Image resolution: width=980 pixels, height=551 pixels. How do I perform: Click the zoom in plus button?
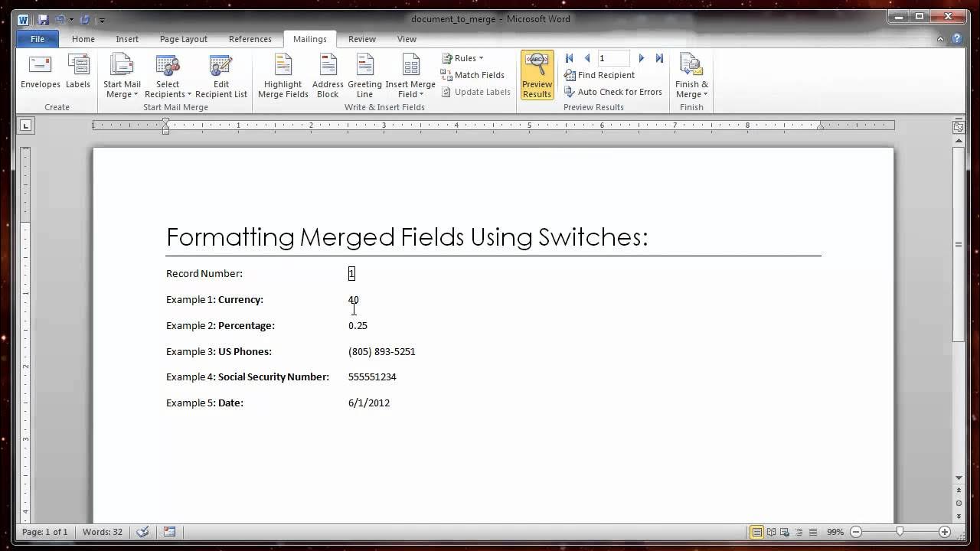[x=945, y=532]
